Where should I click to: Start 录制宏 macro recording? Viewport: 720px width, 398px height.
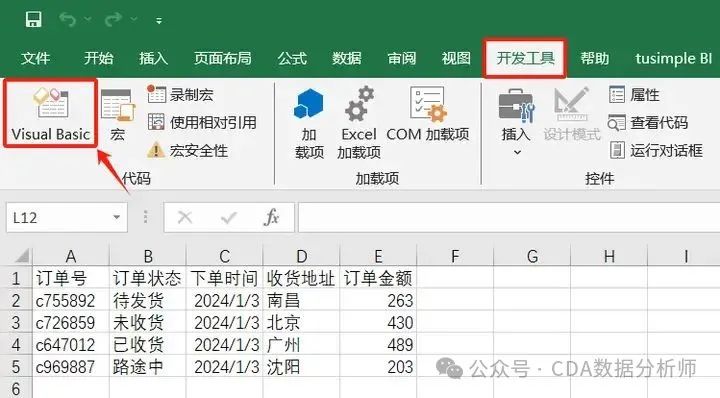pos(180,95)
